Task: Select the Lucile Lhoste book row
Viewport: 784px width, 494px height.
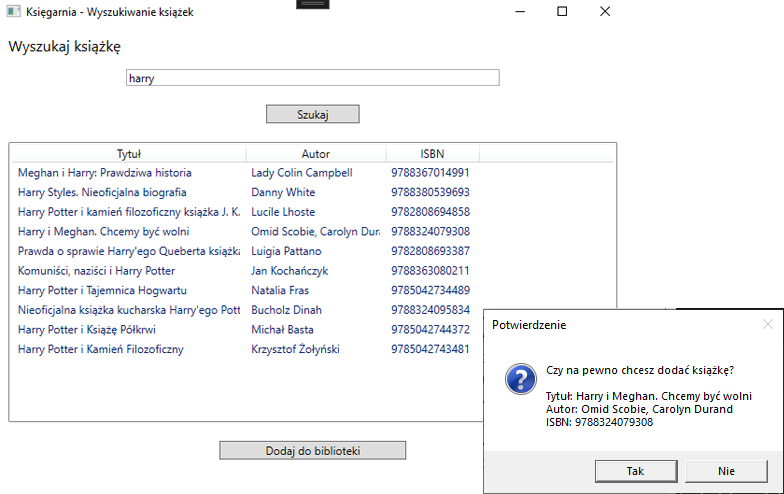Action: click(x=312, y=212)
